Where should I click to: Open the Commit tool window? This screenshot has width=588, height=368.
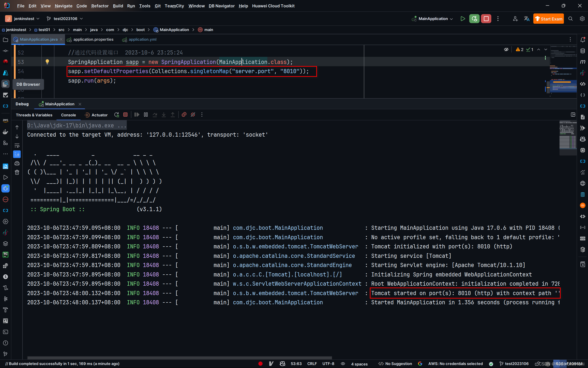pyautogui.click(x=5, y=51)
